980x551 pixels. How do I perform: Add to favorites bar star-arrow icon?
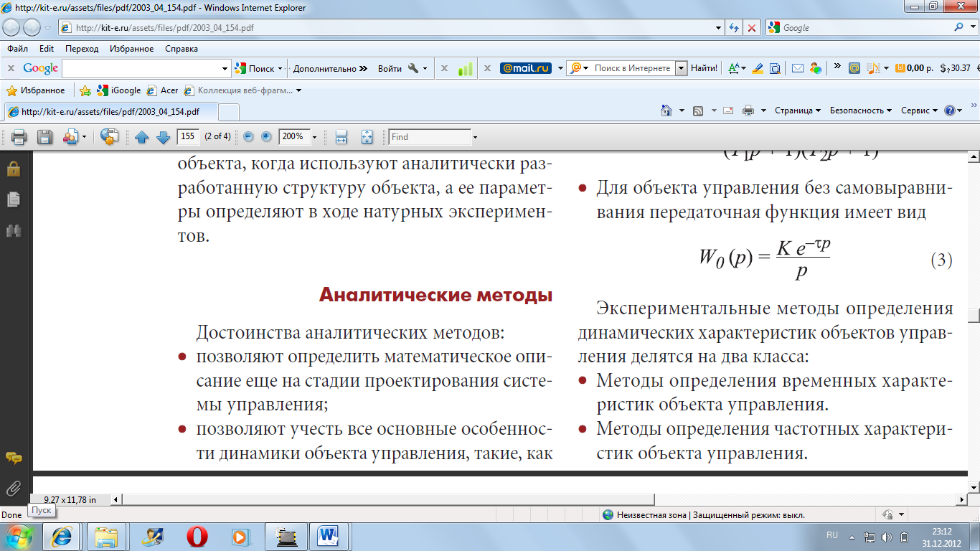point(85,90)
